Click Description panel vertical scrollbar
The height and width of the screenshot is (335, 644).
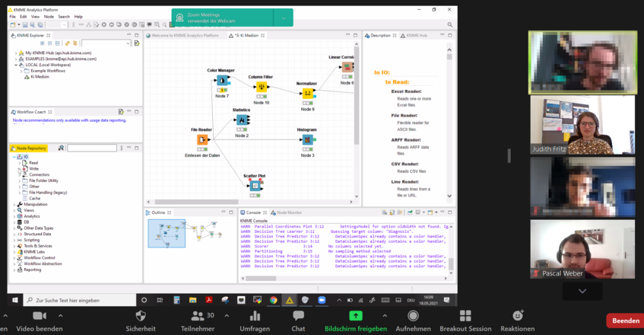point(449,57)
